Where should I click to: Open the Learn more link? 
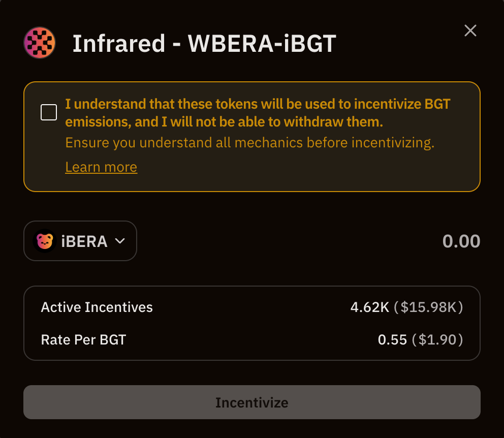pyautogui.click(x=101, y=167)
